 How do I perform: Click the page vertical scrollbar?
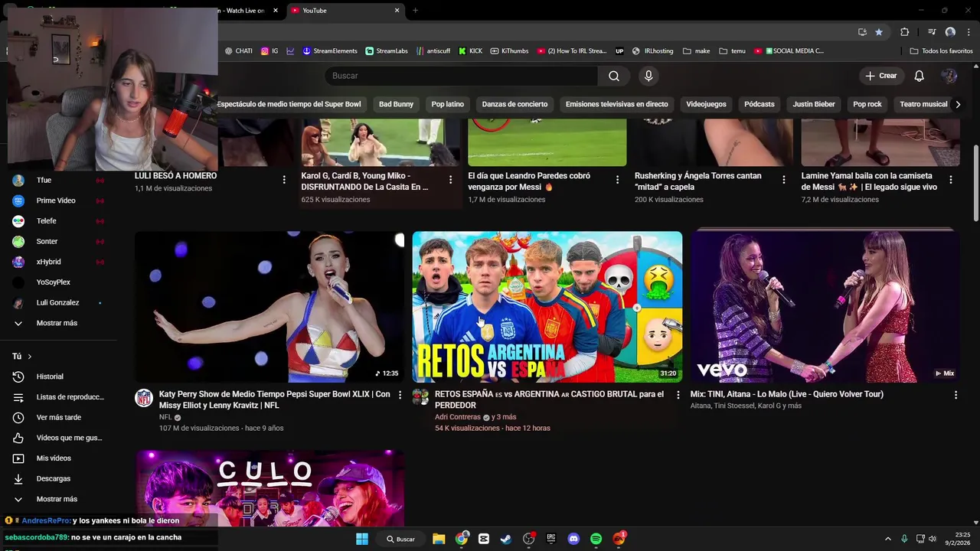[x=975, y=184]
